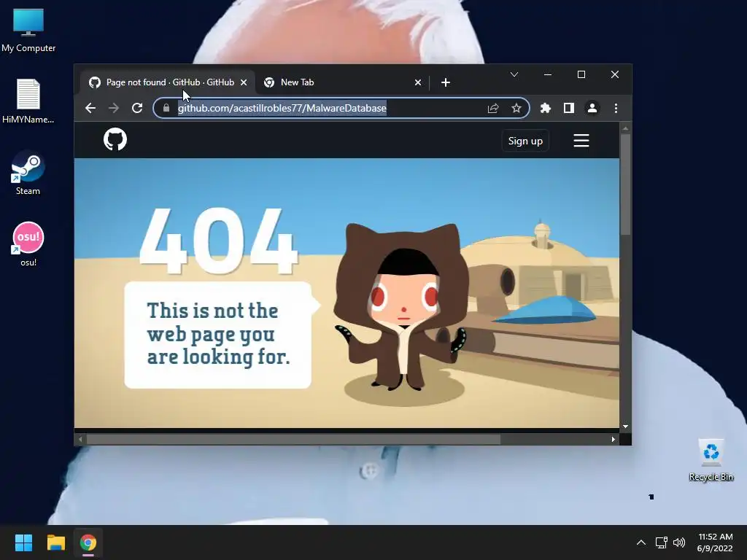This screenshot has width=747, height=560.
Task: Select the Recycle Bin desktop icon
Action: tap(711, 460)
